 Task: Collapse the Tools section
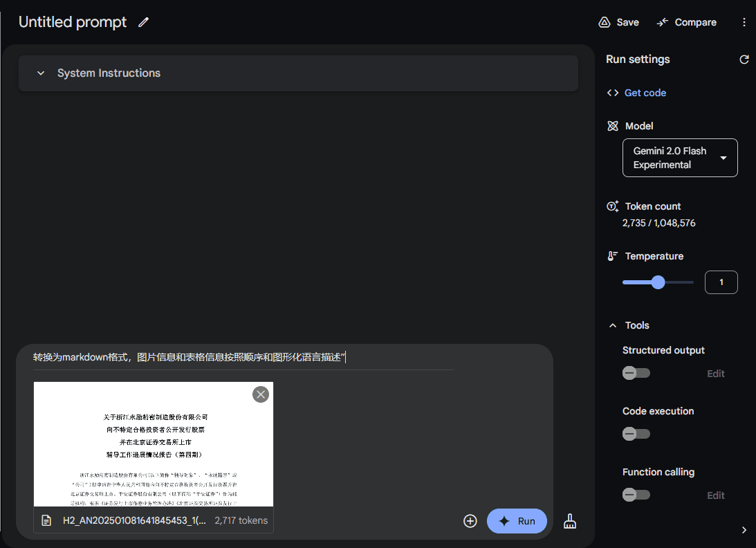(x=612, y=326)
